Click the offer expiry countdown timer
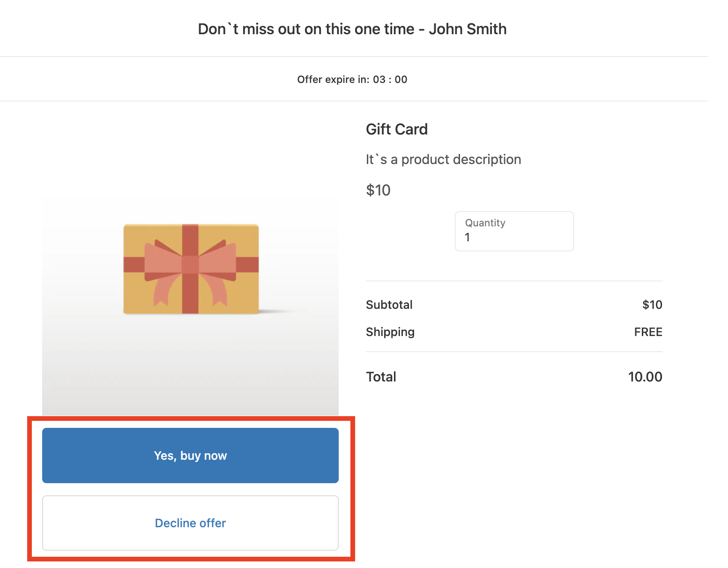The width and height of the screenshot is (728, 568). tap(390, 80)
